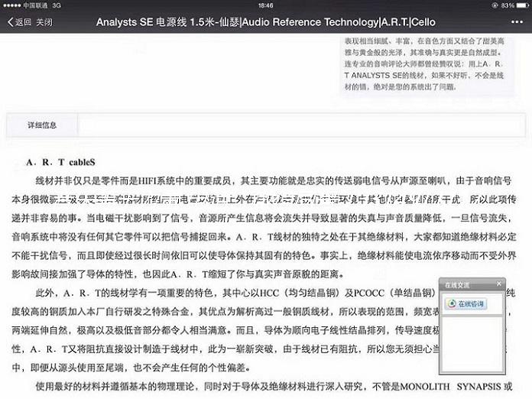Viewport: 532px width, 399px height.
Task: Click the 中国联通 3G carrier label
Action: point(42,5)
